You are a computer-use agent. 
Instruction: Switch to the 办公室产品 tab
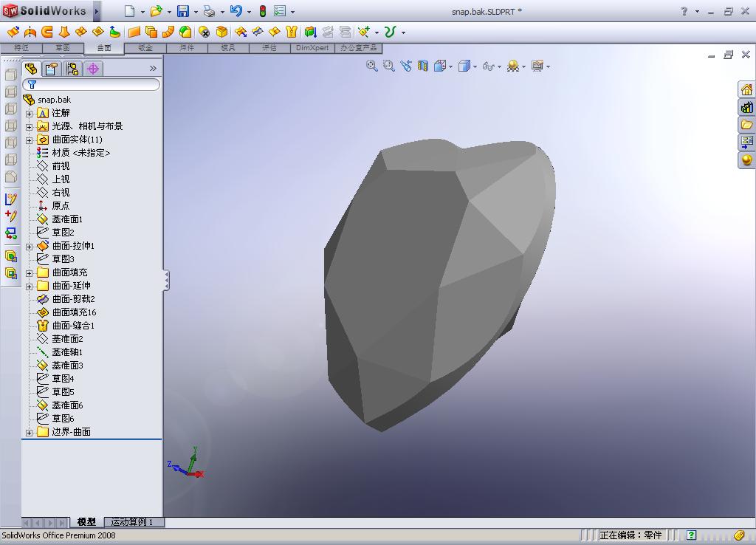[x=358, y=48]
